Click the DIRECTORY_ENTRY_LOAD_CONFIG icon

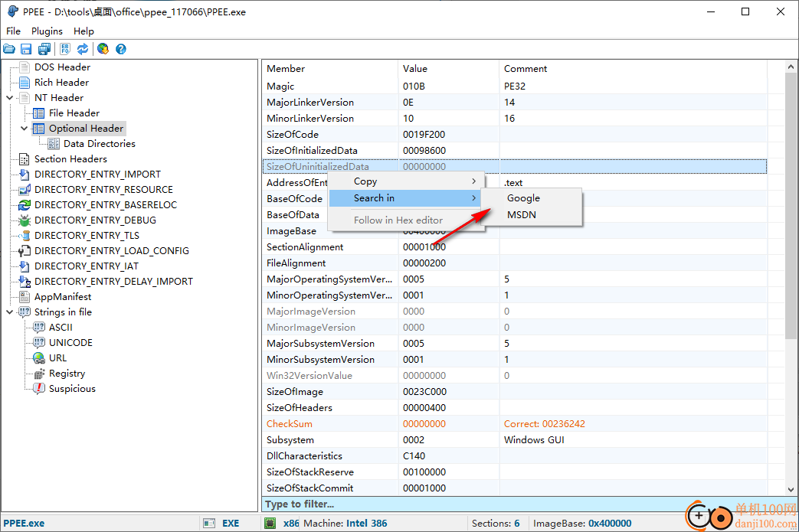(x=24, y=250)
